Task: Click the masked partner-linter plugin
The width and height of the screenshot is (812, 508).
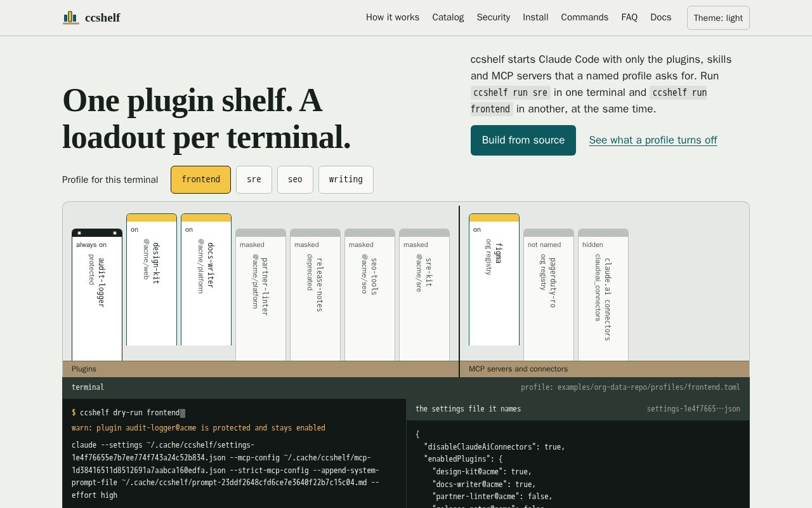Action: 261,295
